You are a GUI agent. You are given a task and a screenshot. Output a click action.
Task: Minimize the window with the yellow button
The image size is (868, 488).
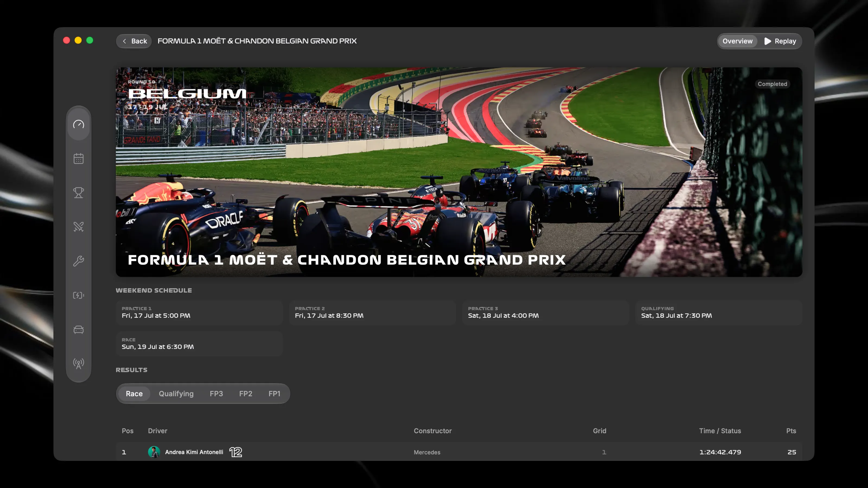[78, 40]
